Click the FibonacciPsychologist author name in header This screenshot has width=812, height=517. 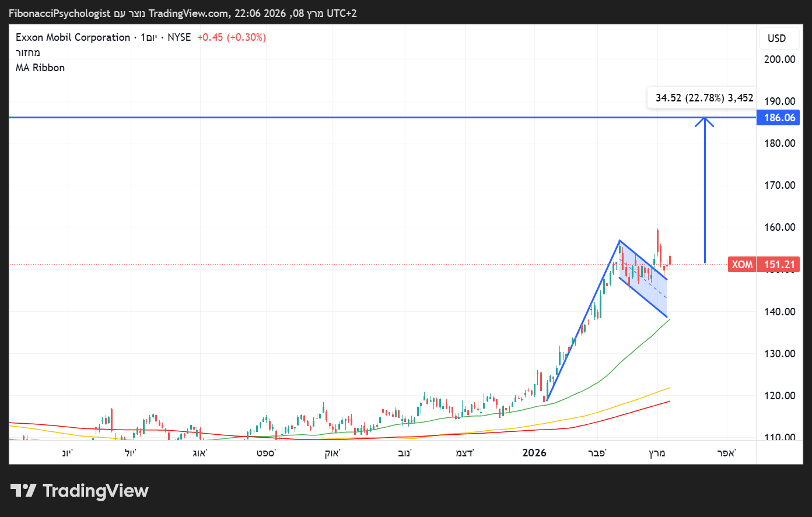[x=60, y=13]
